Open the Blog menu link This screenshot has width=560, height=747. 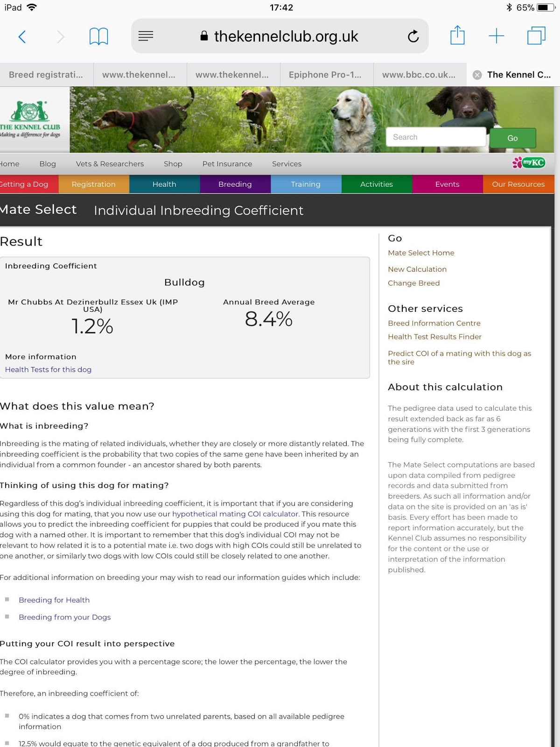coord(48,164)
